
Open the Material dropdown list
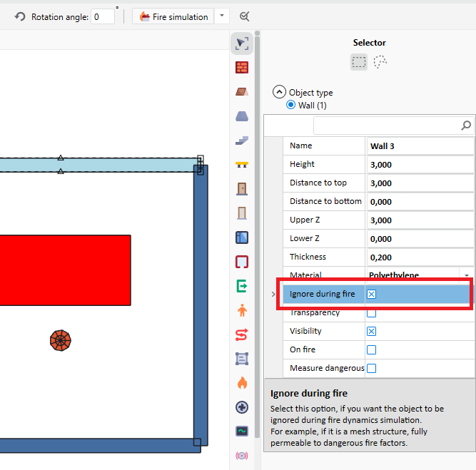point(467,275)
